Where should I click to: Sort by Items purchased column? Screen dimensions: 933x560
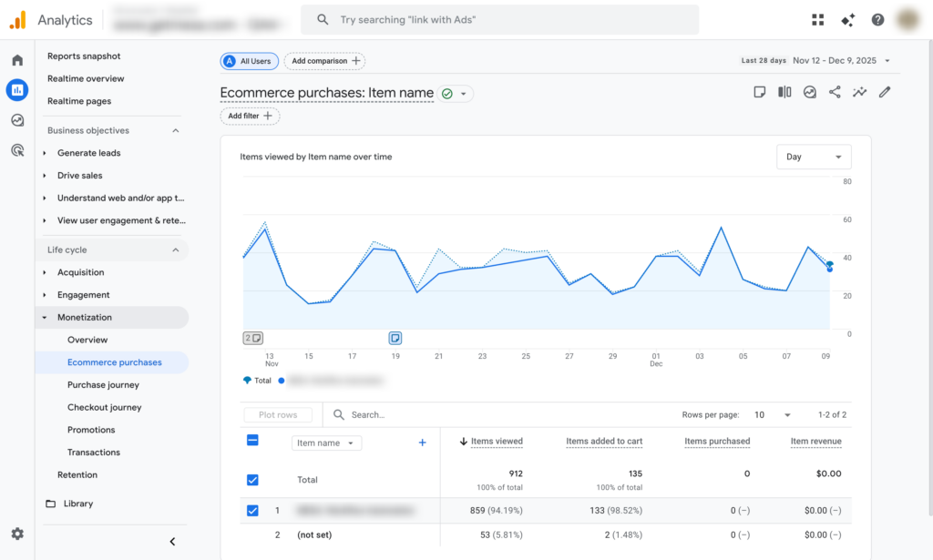(717, 442)
